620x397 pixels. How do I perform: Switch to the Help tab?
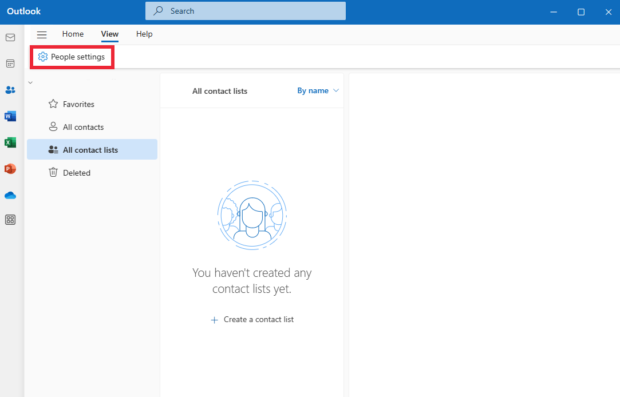point(144,34)
